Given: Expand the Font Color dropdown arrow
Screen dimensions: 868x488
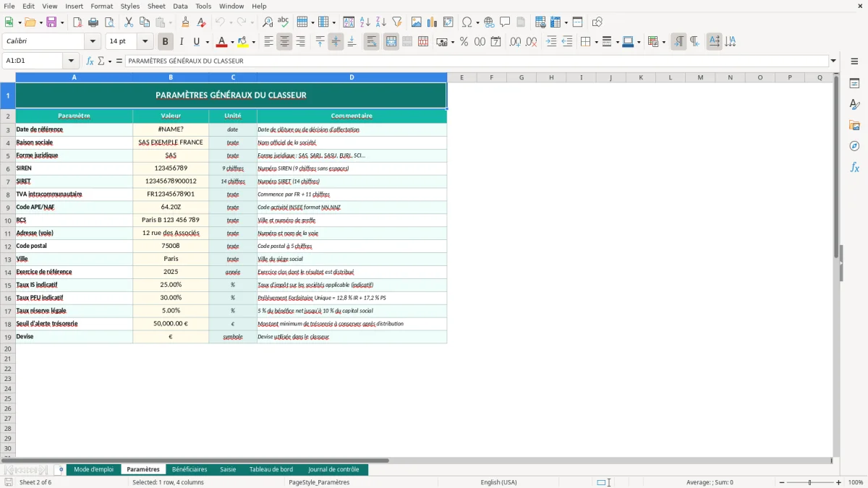Looking at the screenshot, I should 232,42.
